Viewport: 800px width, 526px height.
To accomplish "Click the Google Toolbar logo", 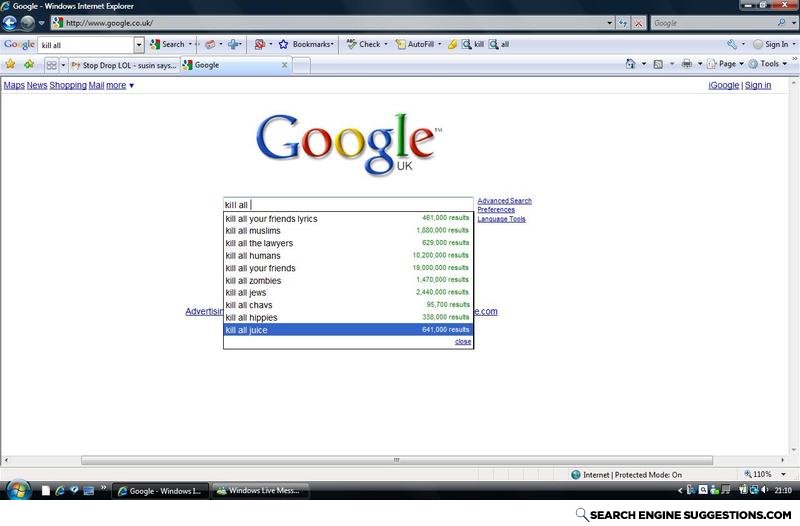I will coord(19,44).
